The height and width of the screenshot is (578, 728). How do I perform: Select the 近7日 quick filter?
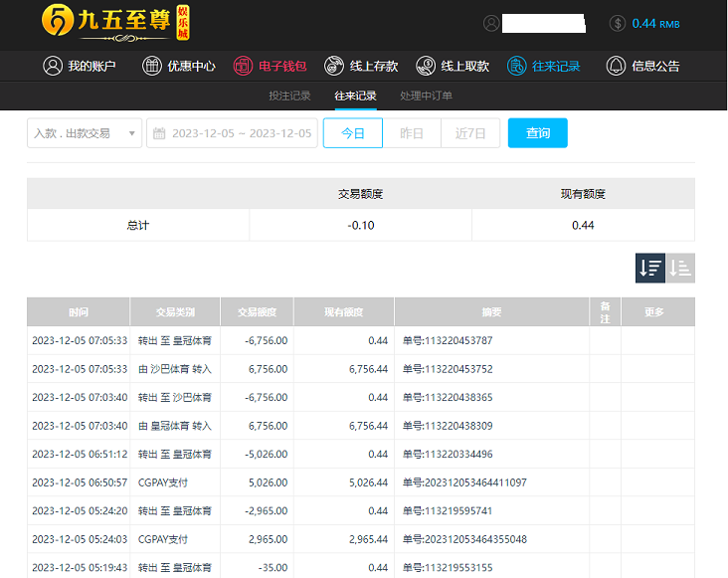point(470,133)
